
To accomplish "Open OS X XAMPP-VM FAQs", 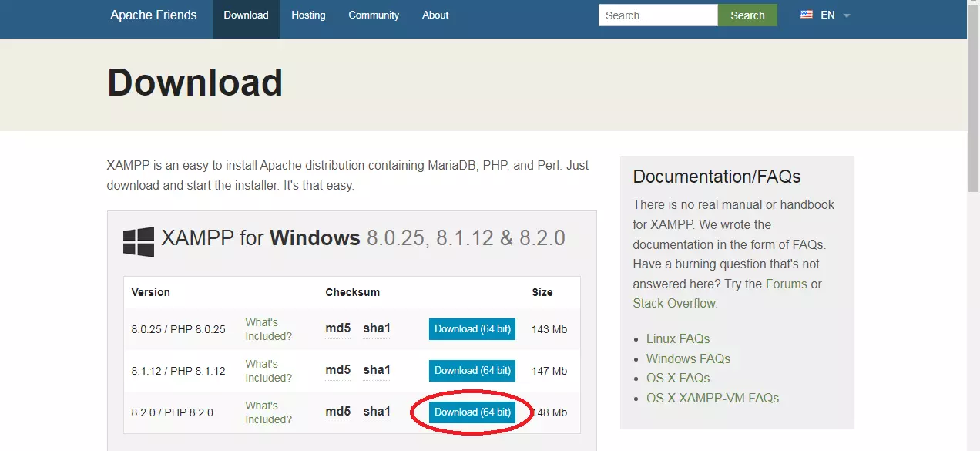I will (x=713, y=399).
